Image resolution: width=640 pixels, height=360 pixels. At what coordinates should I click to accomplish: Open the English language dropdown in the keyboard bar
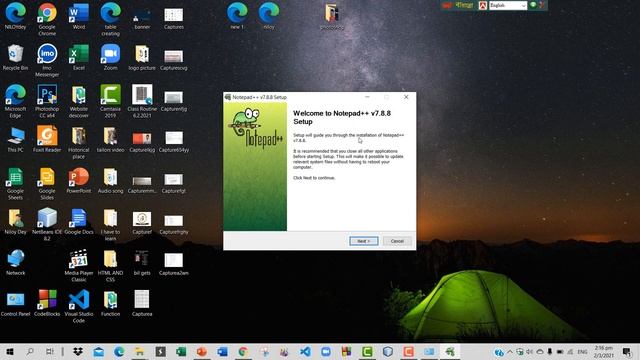coord(508,5)
